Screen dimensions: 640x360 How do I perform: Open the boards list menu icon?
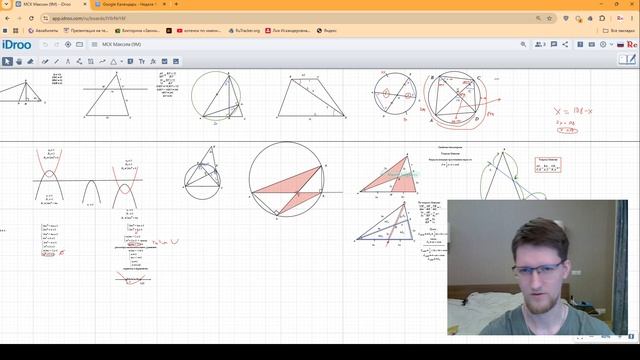94,44
